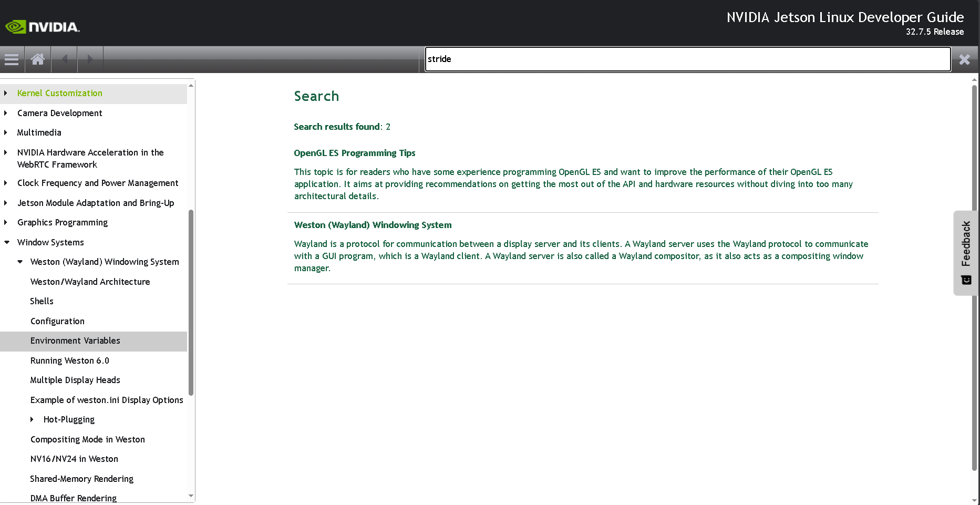This screenshot has width=980, height=505.
Task: Collapse Weston (Wayland) Windowing System node
Action: tap(20, 262)
